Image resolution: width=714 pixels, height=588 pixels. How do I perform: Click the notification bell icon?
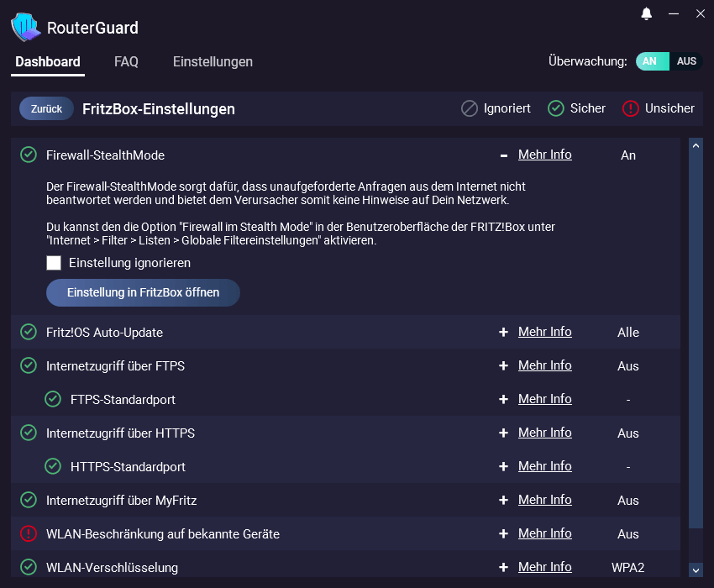pyautogui.click(x=647, y=13)
